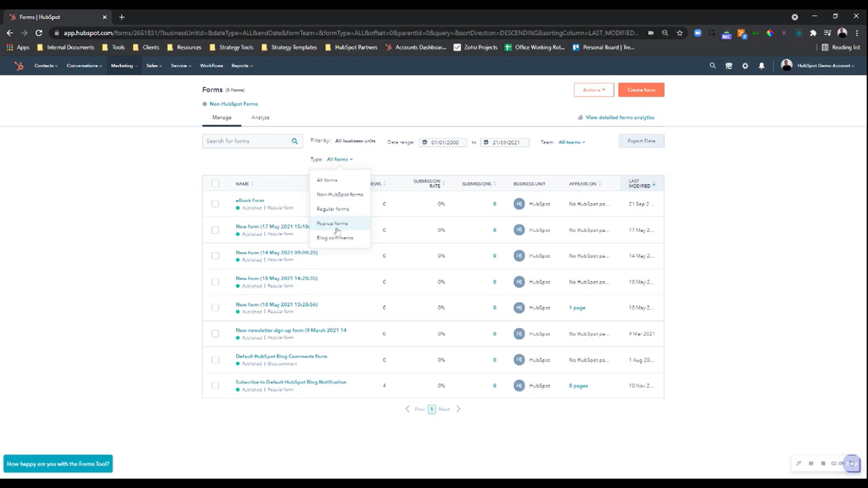
Task: Open the Notifications bell
Action: (761, 66)
